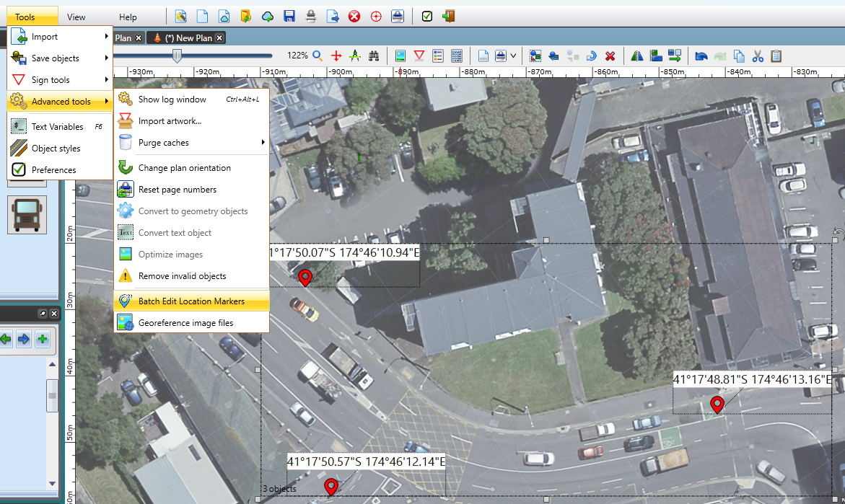845x504 pixels.
Task: Click the flip mirror triangles icon
Action: click(x=637, y=56)
